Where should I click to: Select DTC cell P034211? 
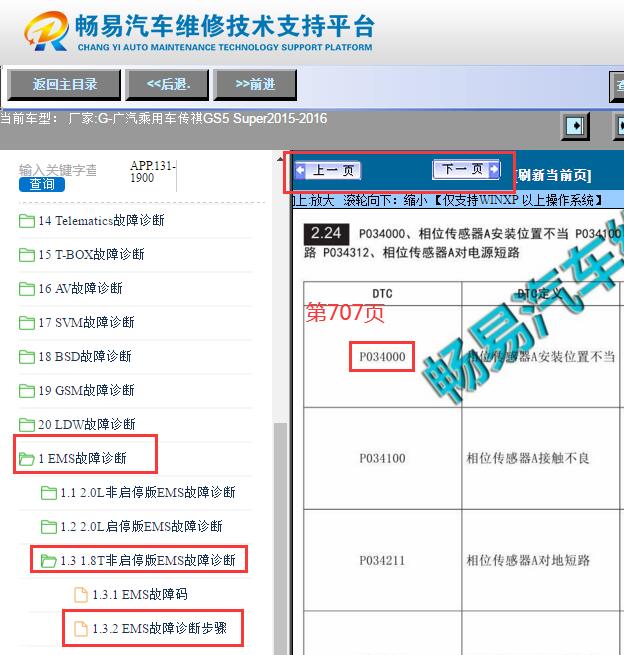[382, 560]
